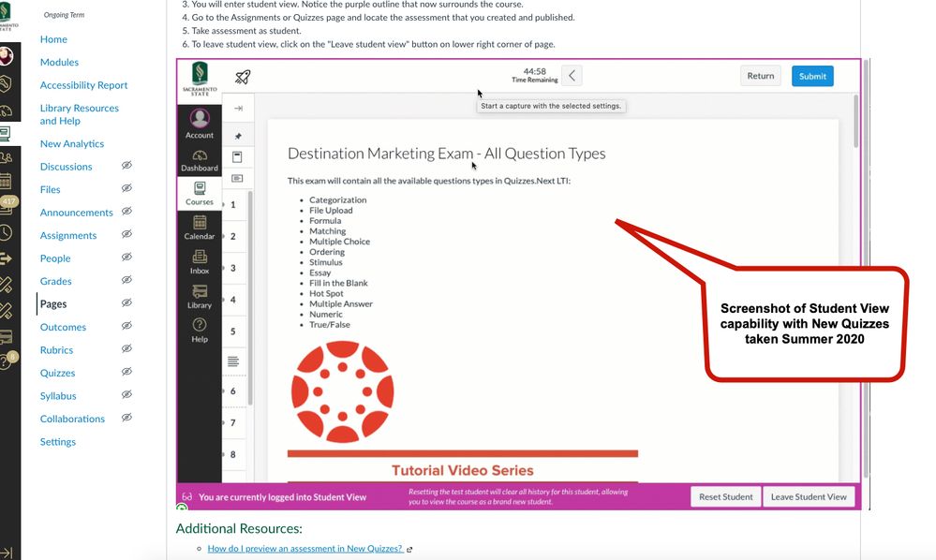936x560 pixels.
Task: Collapse question navigator using arrow-to-bar icon
Action: [x=237, y=109]
